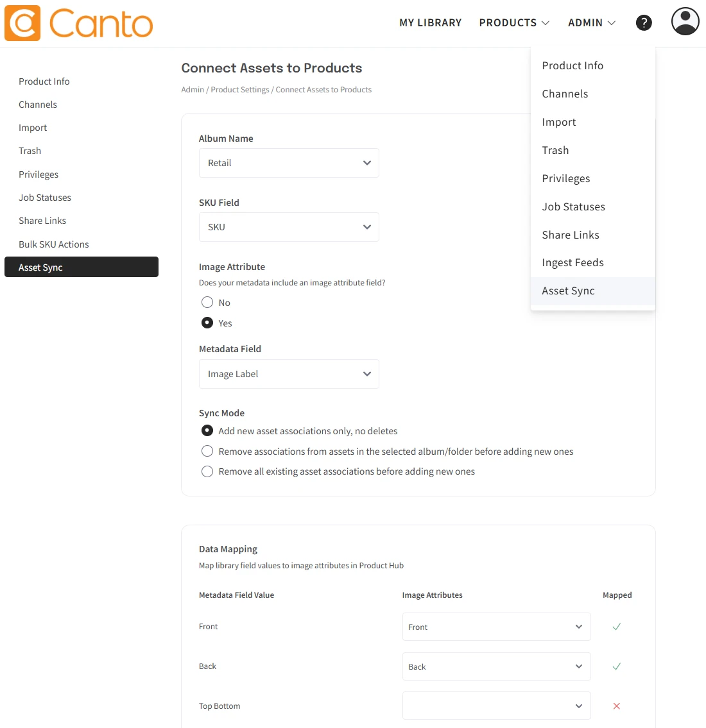Click the Mapped column header
This screenshot has height=728, width=706.
[617, 595]
